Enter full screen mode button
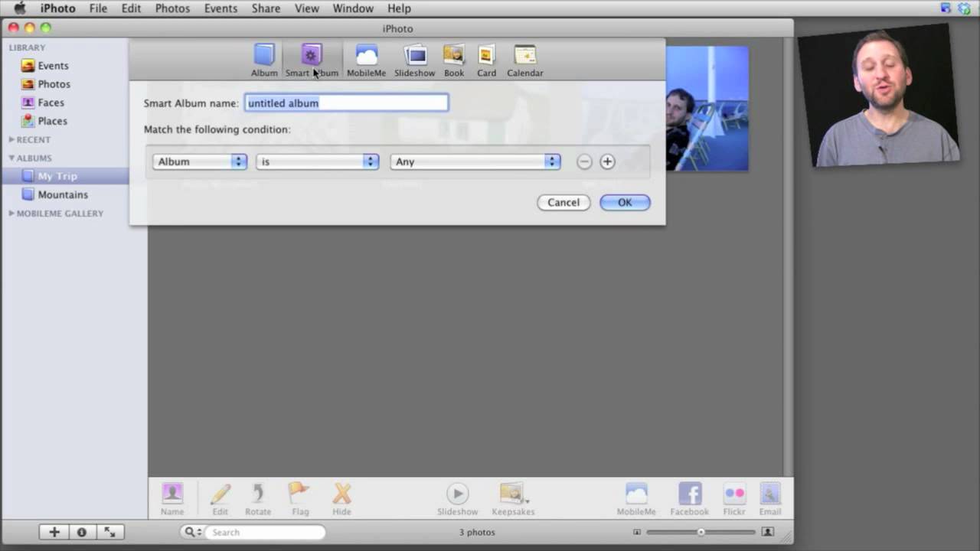 109,532
